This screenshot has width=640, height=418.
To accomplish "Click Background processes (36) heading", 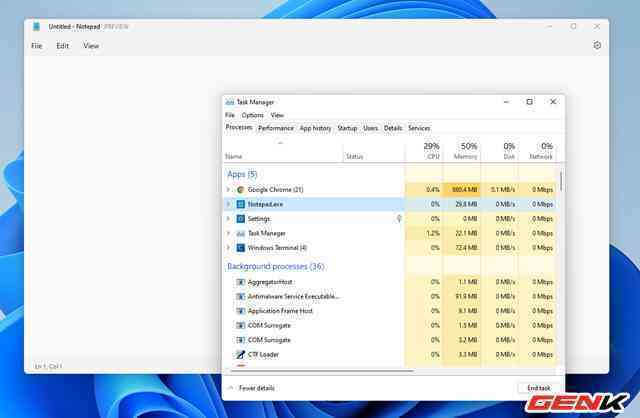I will pyautogui.click(x=276, y=267).
